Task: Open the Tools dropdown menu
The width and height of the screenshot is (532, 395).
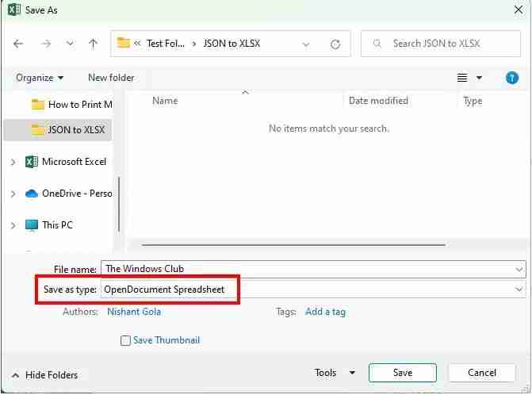Action: click(335, 373)
